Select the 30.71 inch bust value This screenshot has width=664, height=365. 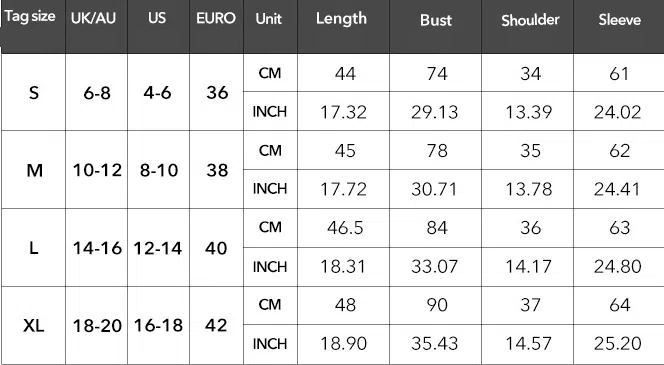(434, 189)
